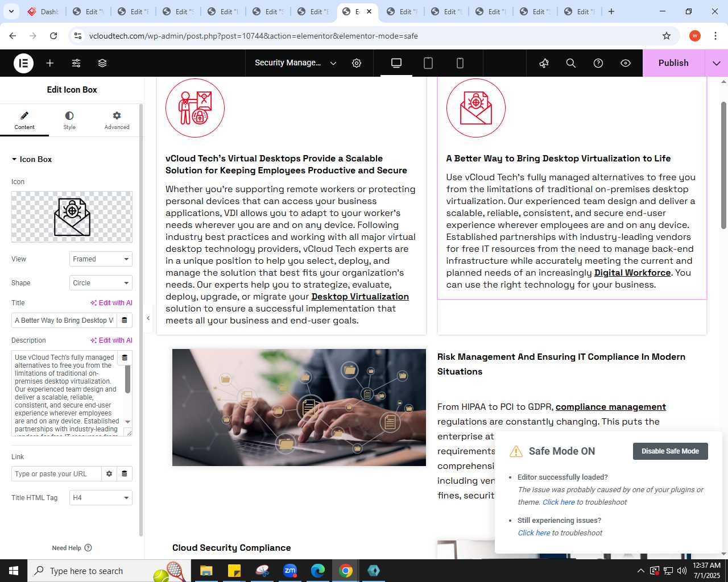Bookmark this page with star icon
728x582 pixels.
coord(667,36)
